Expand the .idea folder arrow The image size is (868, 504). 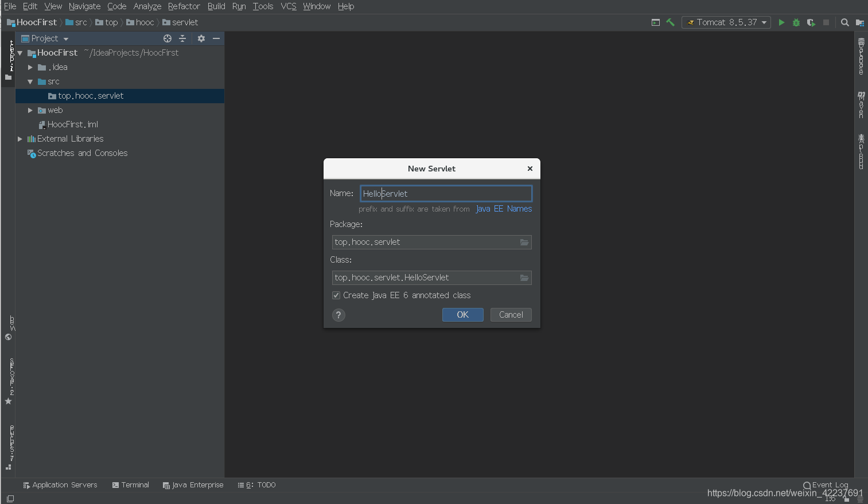tap(30, 67)
